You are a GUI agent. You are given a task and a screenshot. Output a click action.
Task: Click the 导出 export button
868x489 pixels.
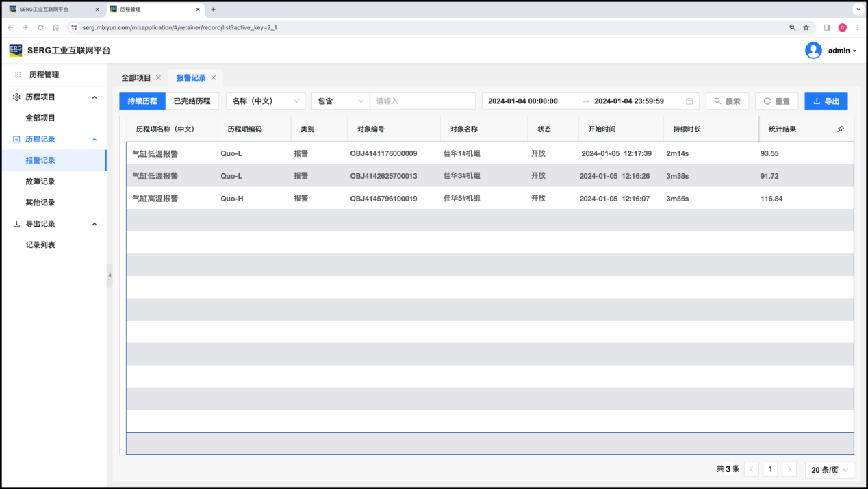click(x=826, y=101)
